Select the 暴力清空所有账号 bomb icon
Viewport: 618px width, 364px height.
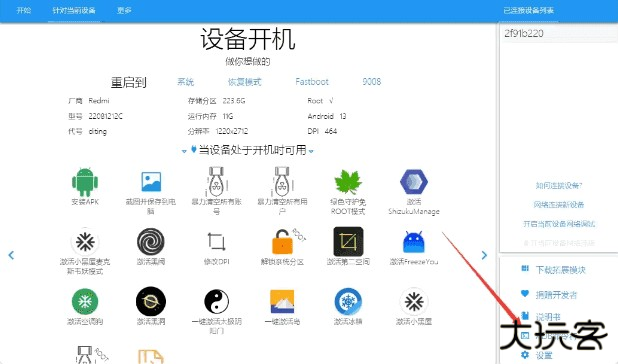pos(216,182)
